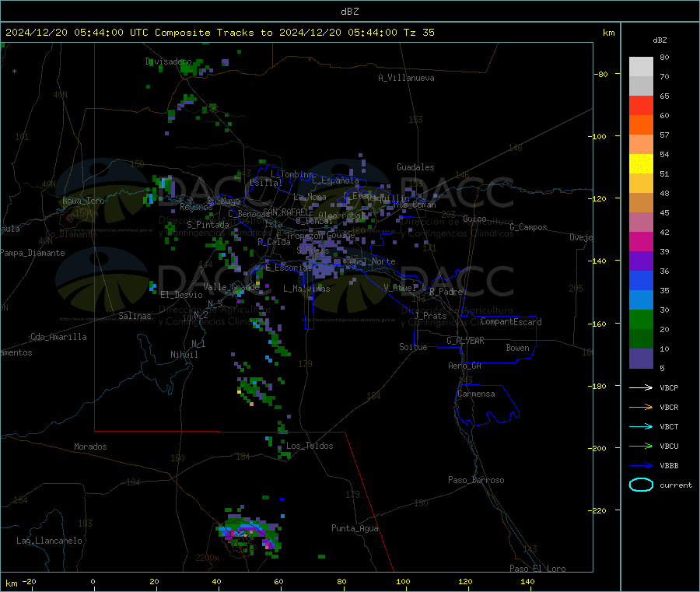Pick the red 60-65 dBZ swatch
The height and width of the screenshot is (592, 700).
pyautogui.click(x=641, y=105)
